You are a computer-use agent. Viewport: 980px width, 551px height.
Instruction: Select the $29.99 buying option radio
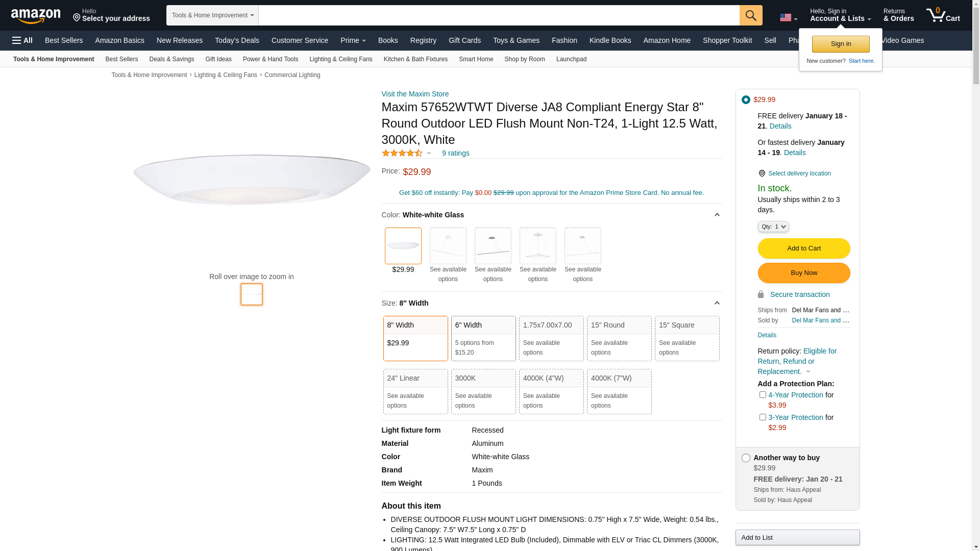(746, 100)
